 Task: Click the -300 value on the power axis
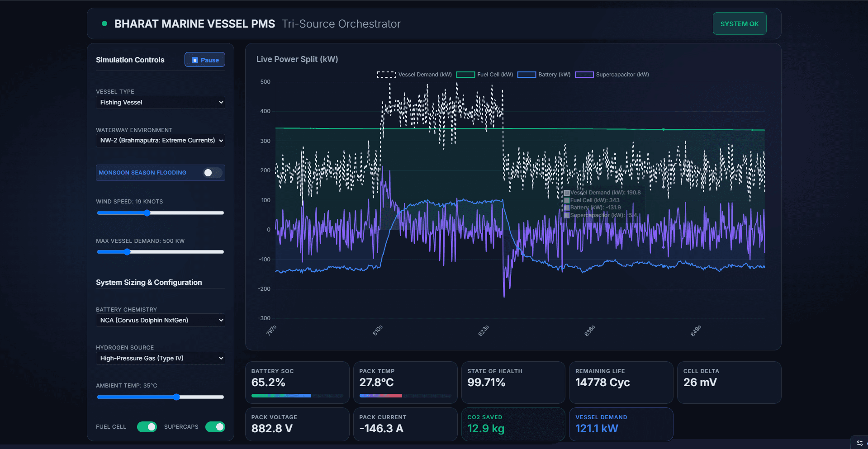264,318
